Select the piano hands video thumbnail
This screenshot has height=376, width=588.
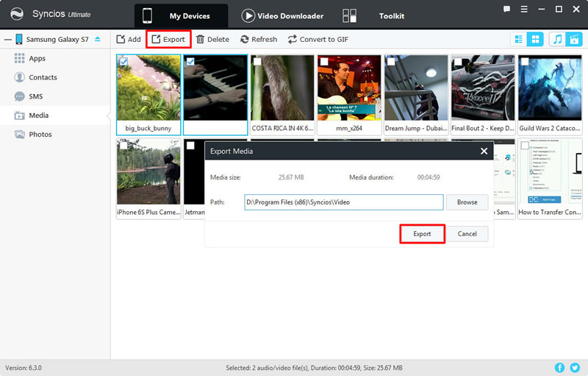(x=215, y=88)
